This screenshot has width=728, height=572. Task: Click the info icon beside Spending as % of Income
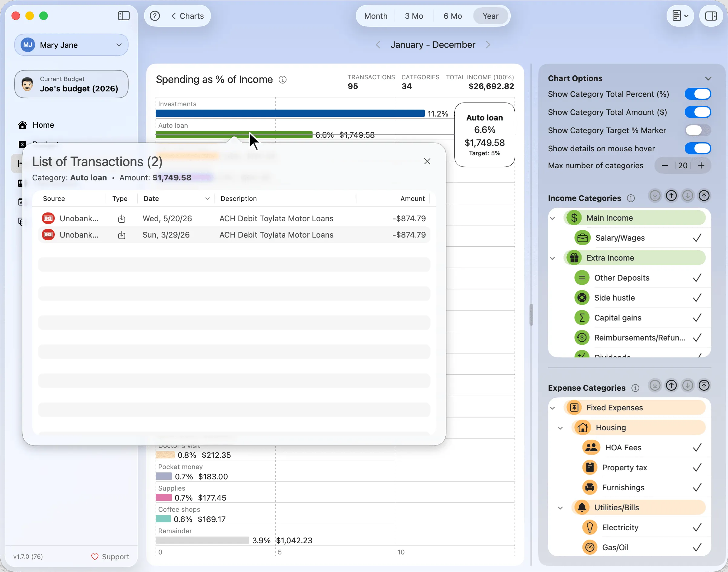click(283, 80)
